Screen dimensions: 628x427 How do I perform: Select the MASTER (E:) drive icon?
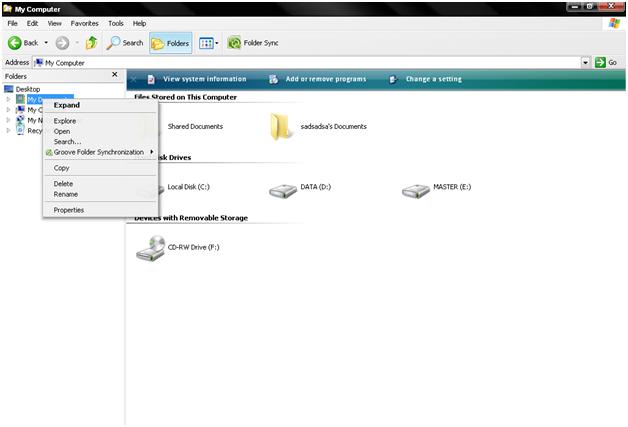(416, 191)
